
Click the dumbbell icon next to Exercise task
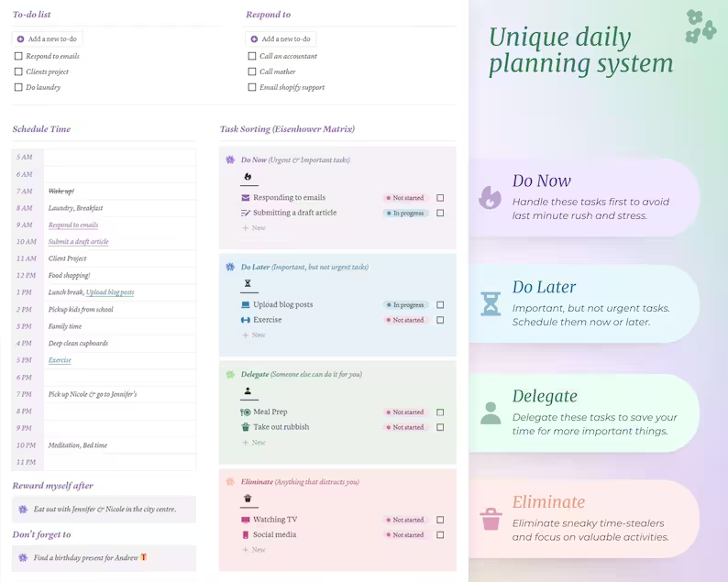click(x=245, y=320)
